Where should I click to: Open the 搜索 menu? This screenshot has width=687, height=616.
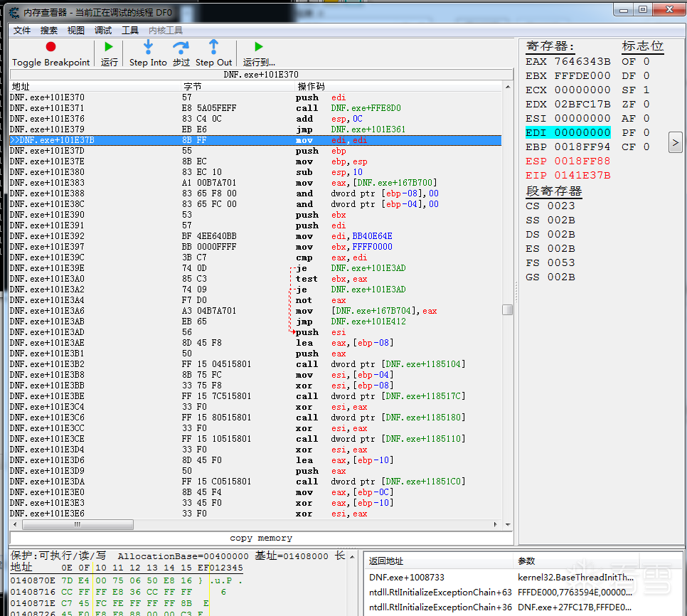pos(48,30)
